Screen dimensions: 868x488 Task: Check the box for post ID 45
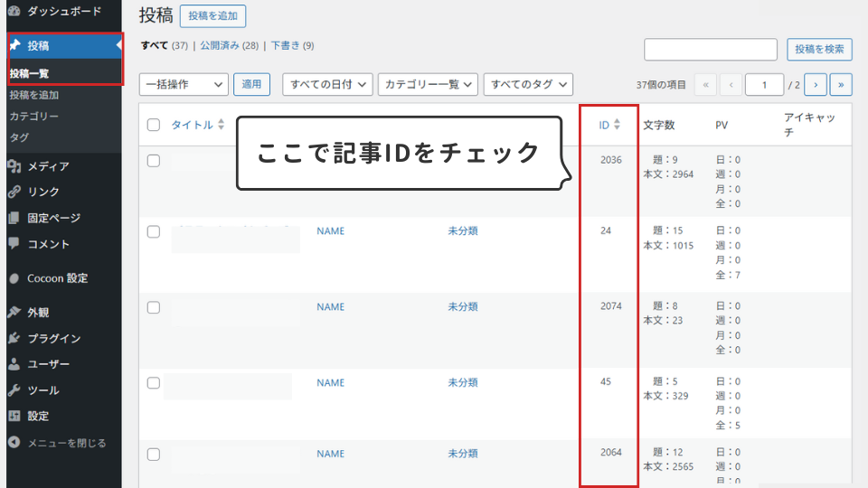[154, 383]
